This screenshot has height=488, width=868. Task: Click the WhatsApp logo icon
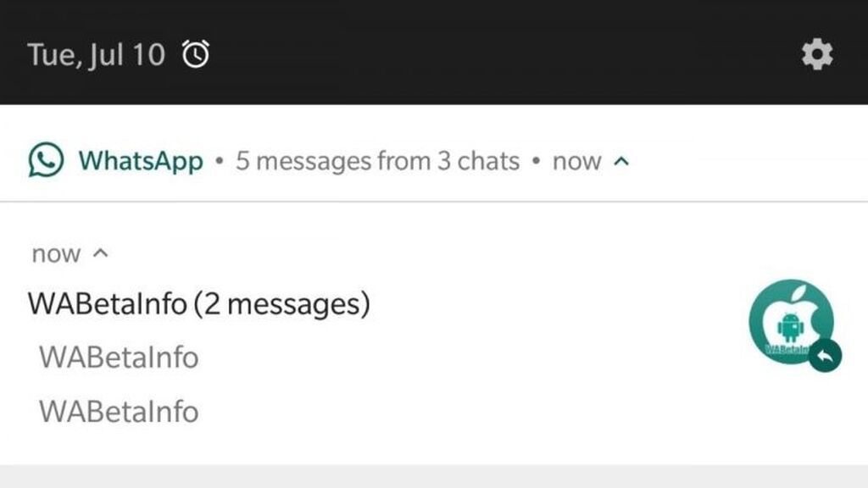pos(46,160)
